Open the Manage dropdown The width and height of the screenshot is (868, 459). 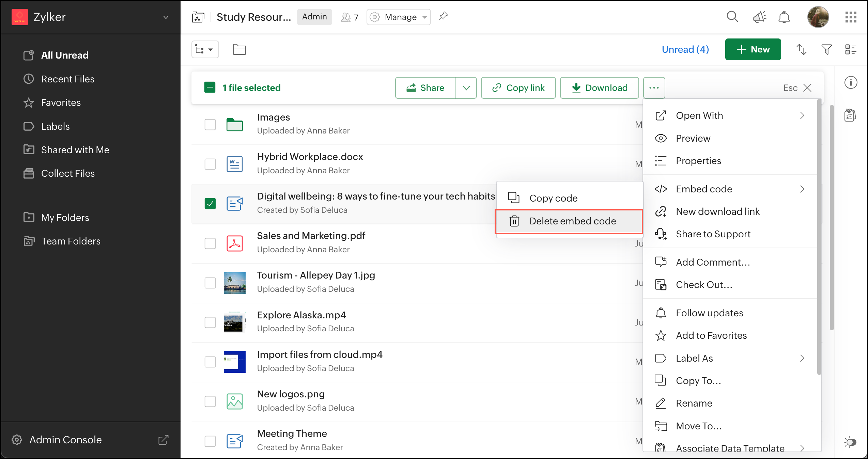(399, 17)
